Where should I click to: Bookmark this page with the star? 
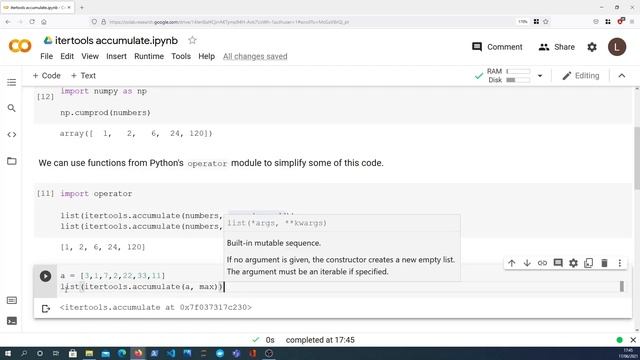click(x=546, y=22)
